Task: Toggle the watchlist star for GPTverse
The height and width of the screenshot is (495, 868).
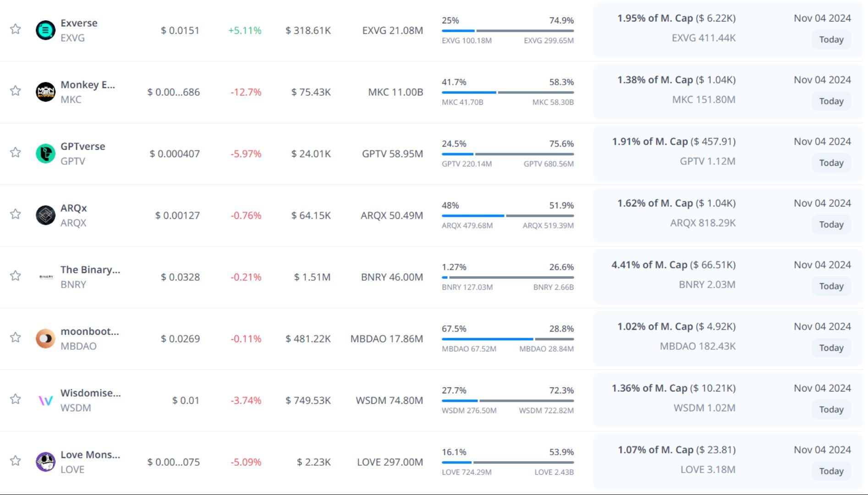Action: [16, 152]
